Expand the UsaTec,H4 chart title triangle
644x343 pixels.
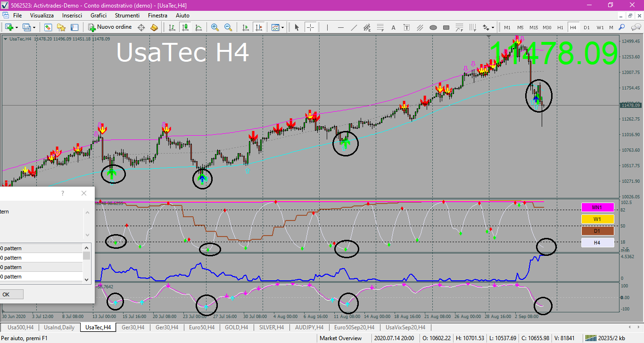5,39
